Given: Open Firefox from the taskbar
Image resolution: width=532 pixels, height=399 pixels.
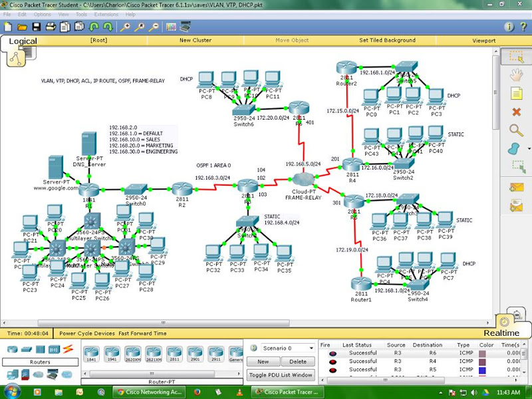Looking at the screenshot, I should 197,392.
